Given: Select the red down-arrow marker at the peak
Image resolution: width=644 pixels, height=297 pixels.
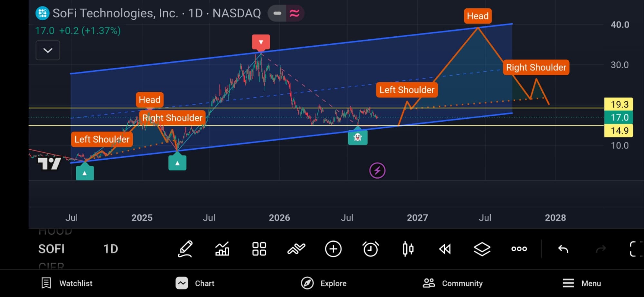Looking at the screenshot, I should [x=261, y=42].
